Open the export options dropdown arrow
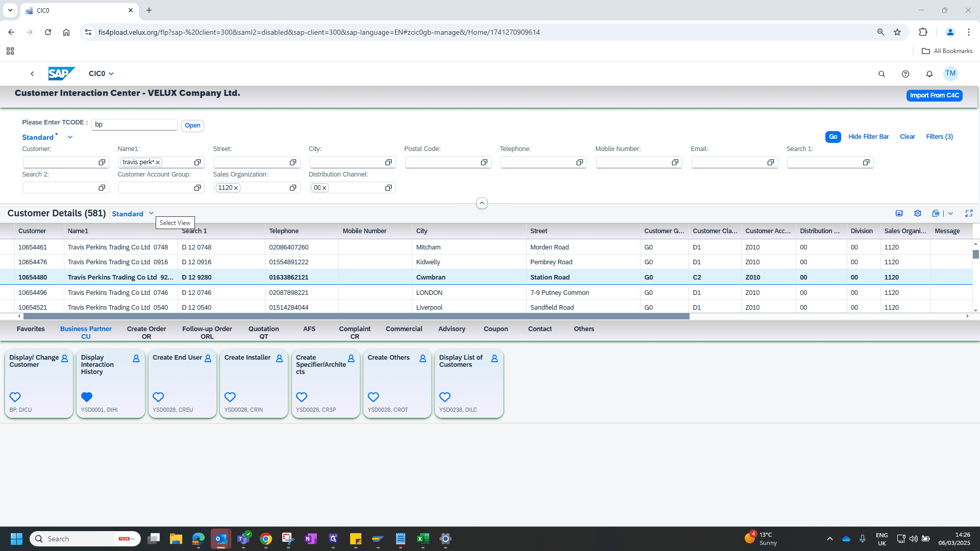This screenshot has width=980, height=551. coord(950,213)
